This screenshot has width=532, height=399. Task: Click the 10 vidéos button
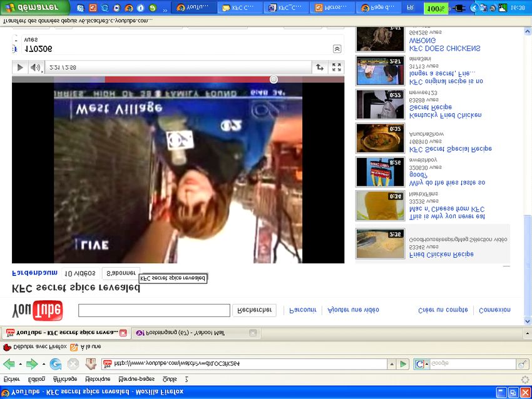pyautogui.click(x=80, y=273)
